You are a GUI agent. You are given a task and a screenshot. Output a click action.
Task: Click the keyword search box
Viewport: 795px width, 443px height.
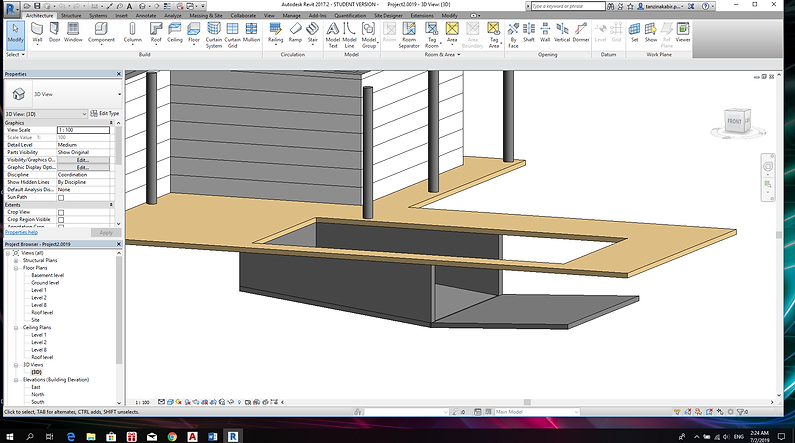point(568,6)
